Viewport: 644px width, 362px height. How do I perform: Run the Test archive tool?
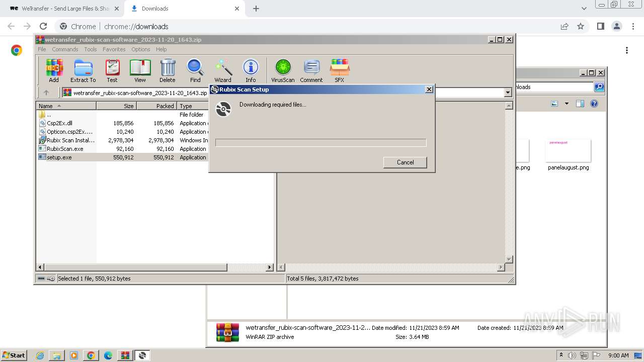(x=112, y=70)
